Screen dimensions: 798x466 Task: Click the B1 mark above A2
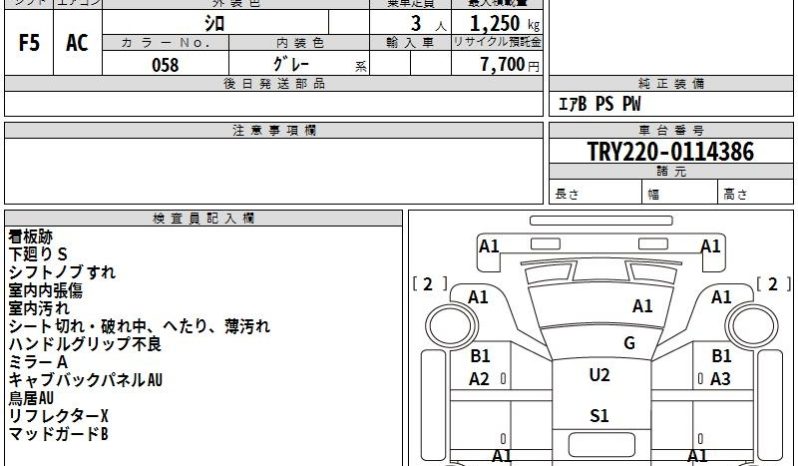480,356
